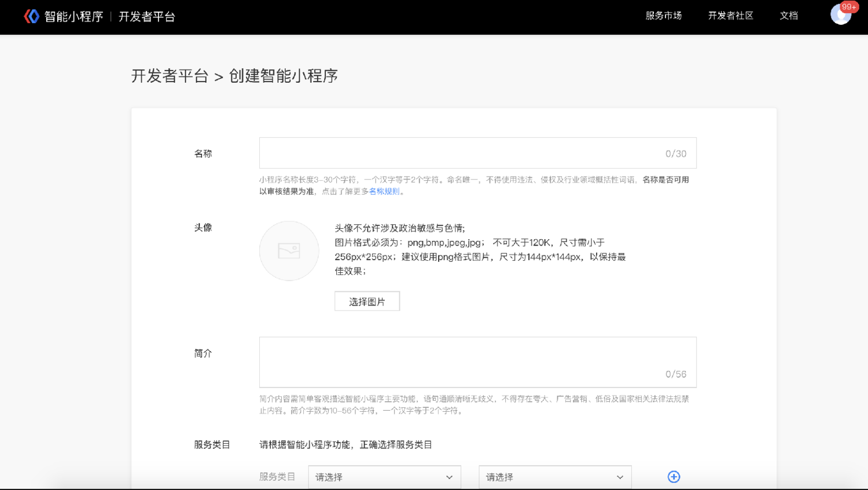This screenshot has width=868, height=490.
Task: Focus the 名称 text input field
Action: point(463,153)
